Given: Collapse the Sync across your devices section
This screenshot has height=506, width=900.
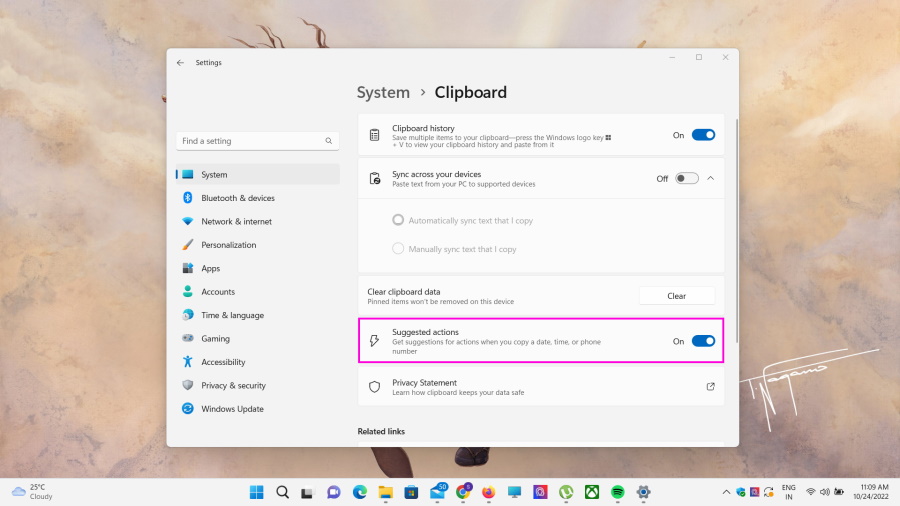Looking at the screenshot, I should (x=711, y=178).
